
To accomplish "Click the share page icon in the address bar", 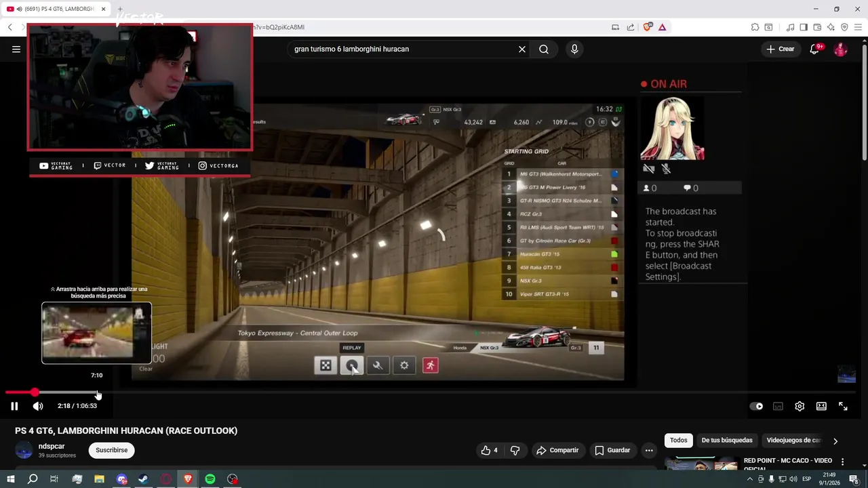I will [631, 27].
